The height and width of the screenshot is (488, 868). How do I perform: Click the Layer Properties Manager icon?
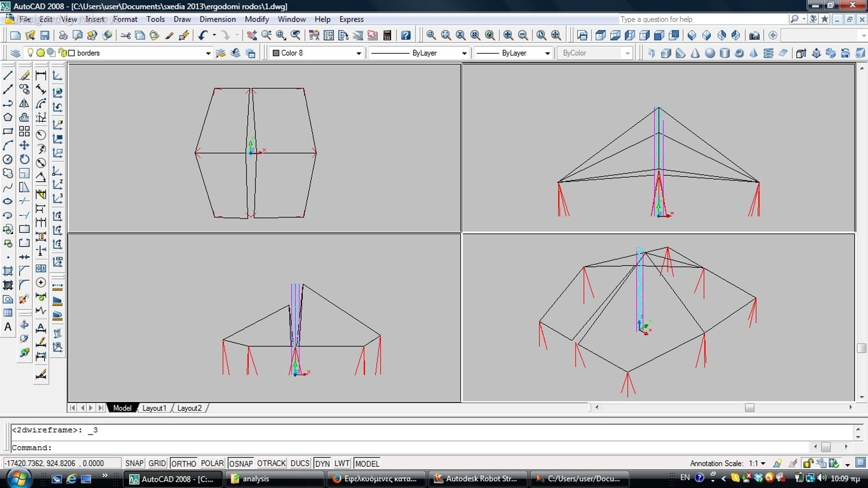[15, 53]
